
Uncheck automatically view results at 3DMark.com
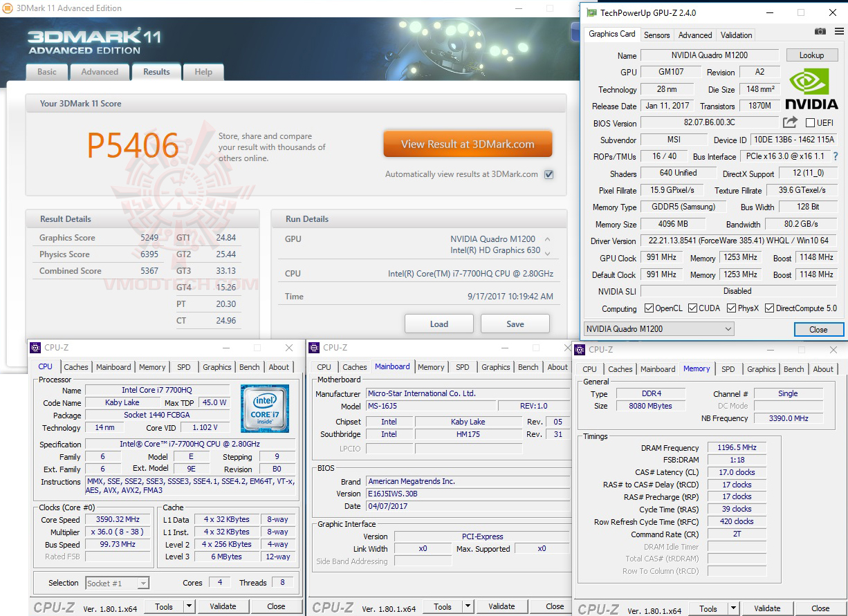[549, 174]
